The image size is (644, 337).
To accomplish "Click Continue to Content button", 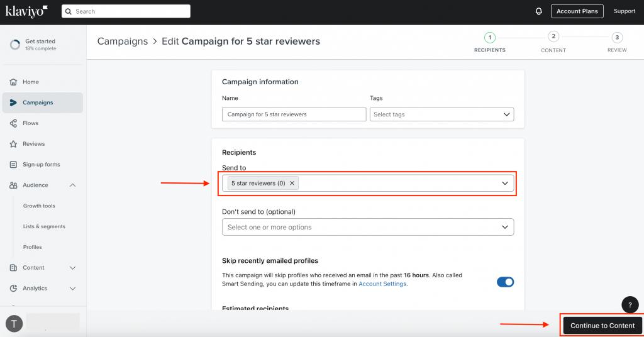I will pyautogui.click(x=602, y=326).
